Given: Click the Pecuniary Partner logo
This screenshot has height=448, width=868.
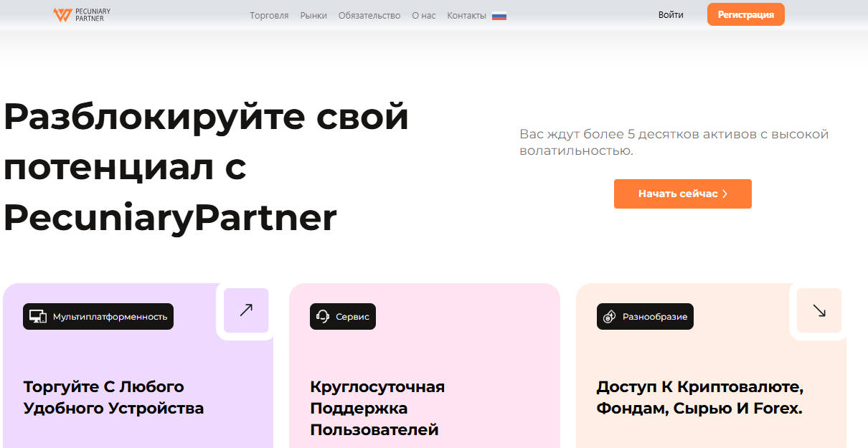Looking at the screenshot, I should point(82,15).
